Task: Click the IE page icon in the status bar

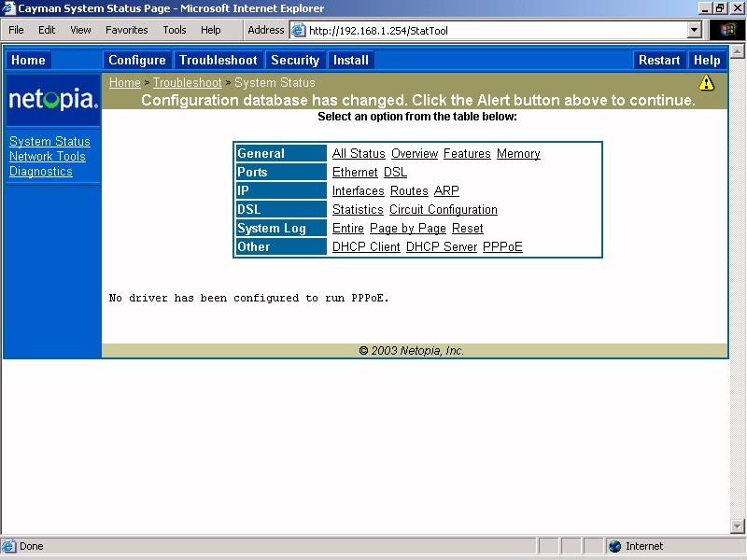Action: click(x=8, y=546)
